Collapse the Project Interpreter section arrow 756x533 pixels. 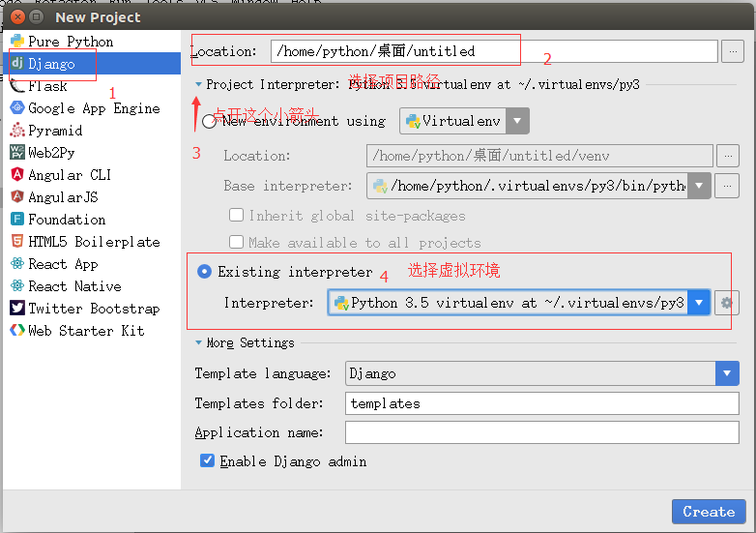click(199, 85)
